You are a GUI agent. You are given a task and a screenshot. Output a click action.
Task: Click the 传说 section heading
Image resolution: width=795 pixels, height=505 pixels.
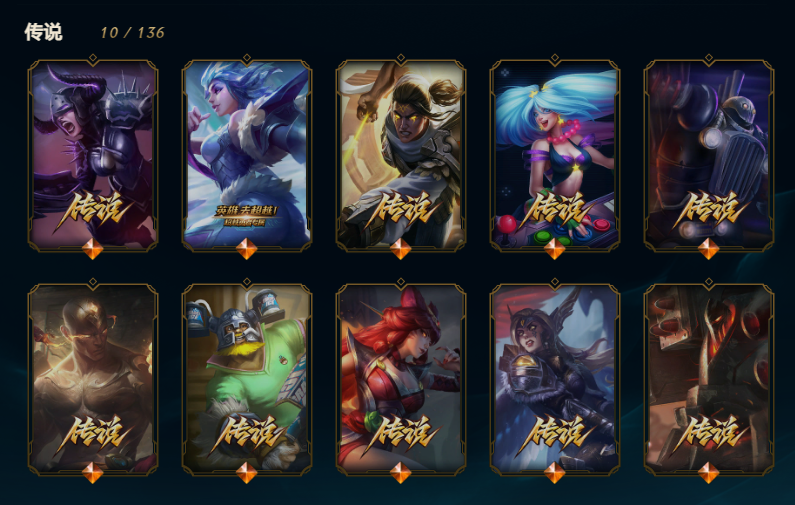tap(44, 32)
